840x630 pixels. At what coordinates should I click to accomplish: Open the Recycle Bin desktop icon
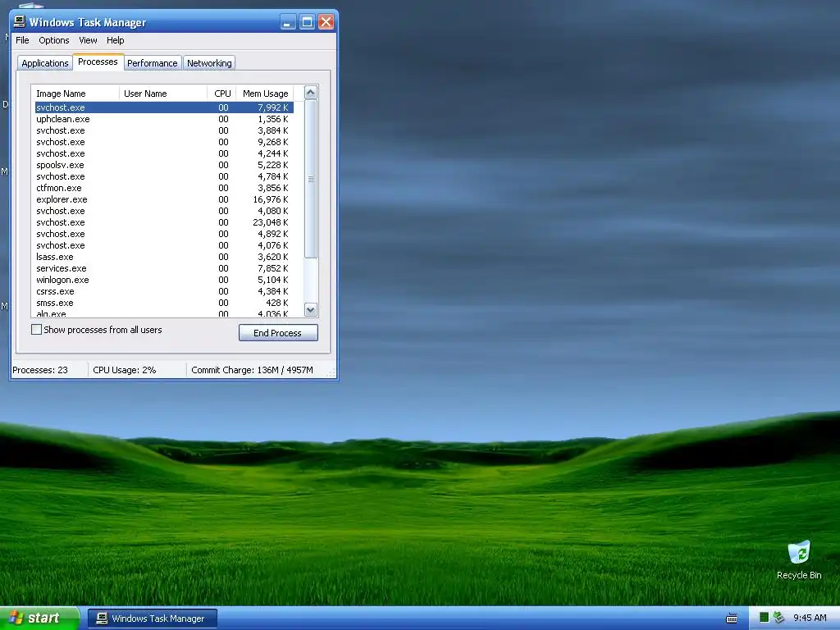[799, 560]
